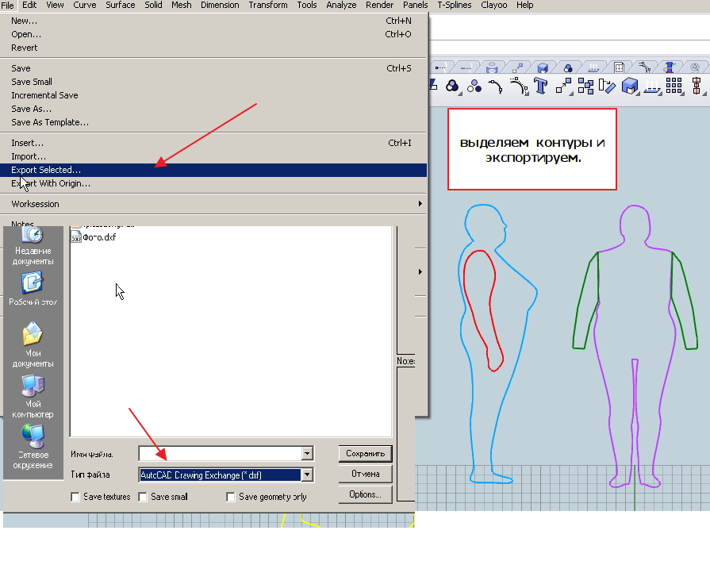The width and height of the screenshot is (710, 588).
Task: Enable the Save small checkbox
Action: tap(143, 497)
